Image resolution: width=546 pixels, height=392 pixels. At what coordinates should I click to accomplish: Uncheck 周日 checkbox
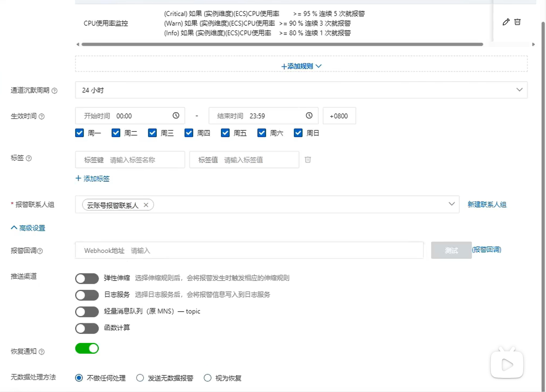[298, 133]
